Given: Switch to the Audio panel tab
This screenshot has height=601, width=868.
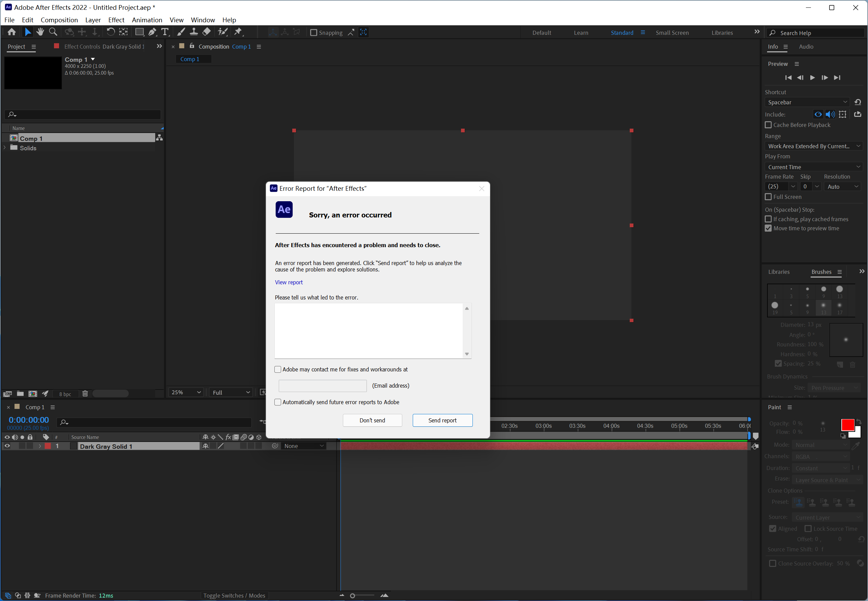Looking at the screenshot, I should (806, 47).
